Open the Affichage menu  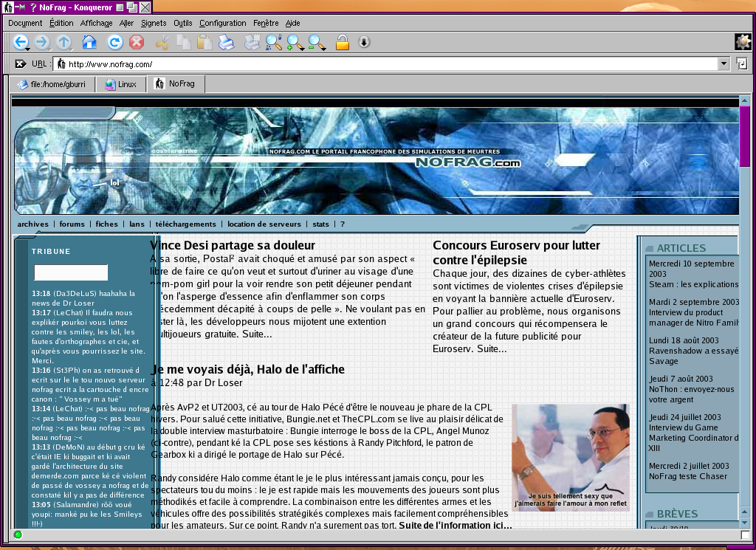[x=97, y=23]
